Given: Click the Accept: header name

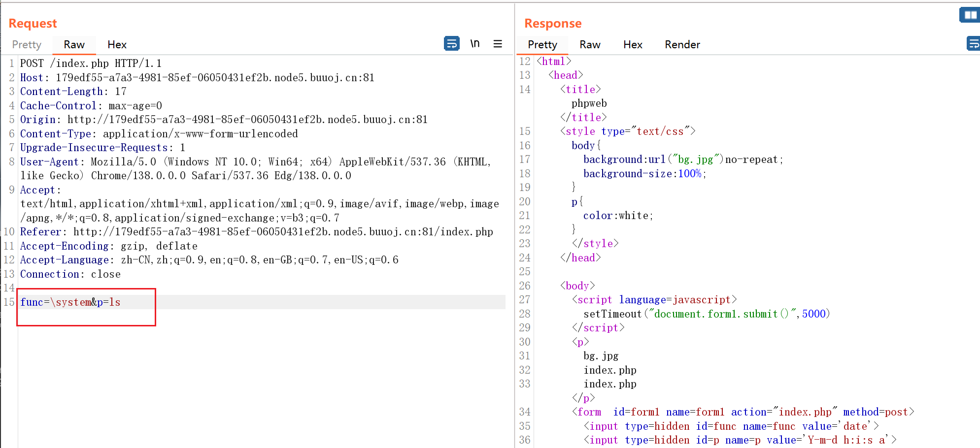Looking at the screenshot, I should tap(40, 190).
